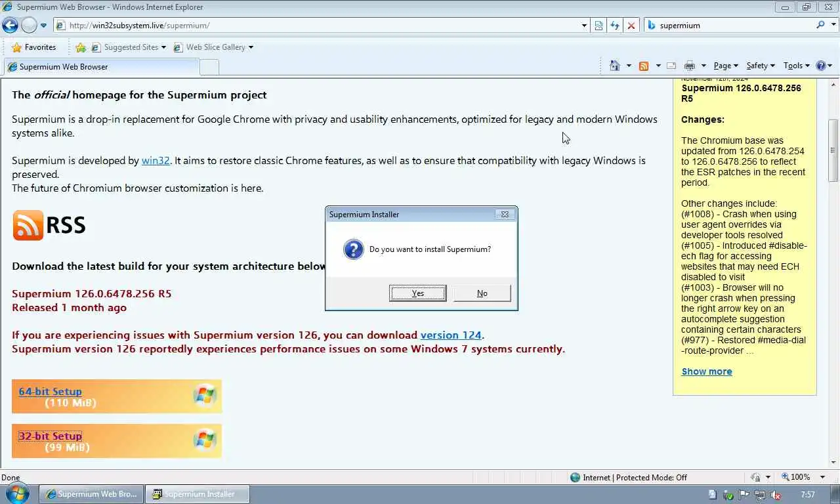840x504 pixels.
Task: Click Yes in Supermium Installer dialog
Action: [x=418, y=293]
